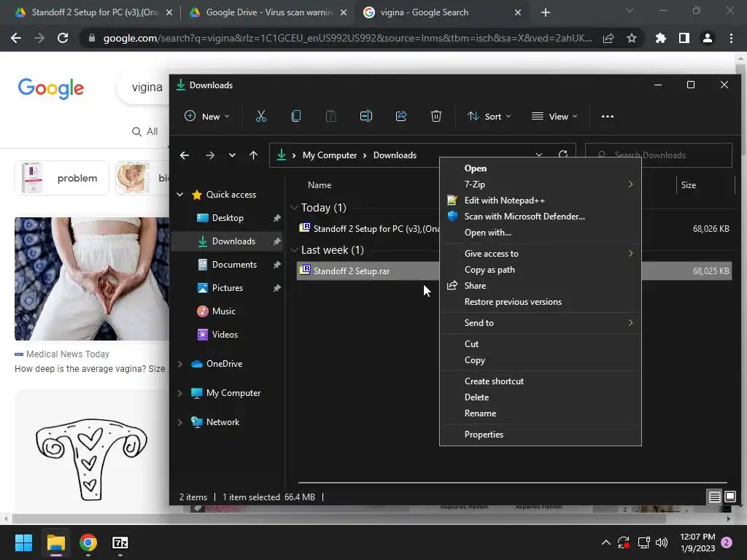The image size is (747, 560).
Task: Click My Computer in the address breadcrumb
Action: 330,155
